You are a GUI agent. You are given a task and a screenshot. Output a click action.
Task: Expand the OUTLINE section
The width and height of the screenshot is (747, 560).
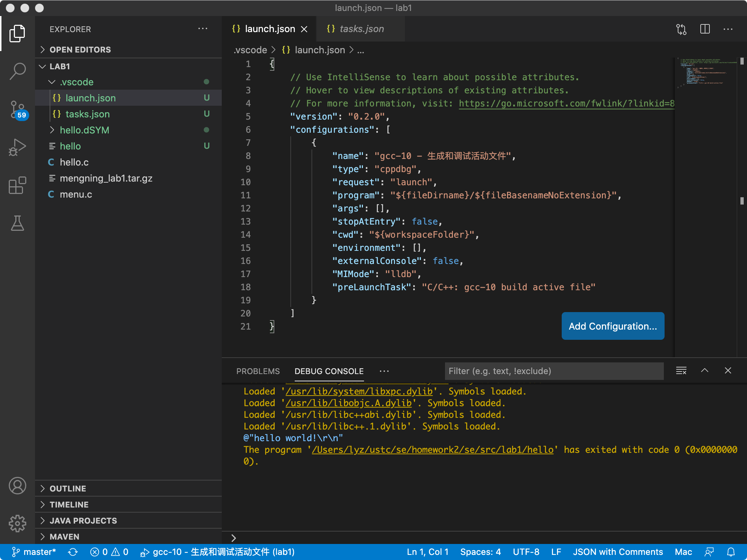pyautogui.click(x=68, y=489)
